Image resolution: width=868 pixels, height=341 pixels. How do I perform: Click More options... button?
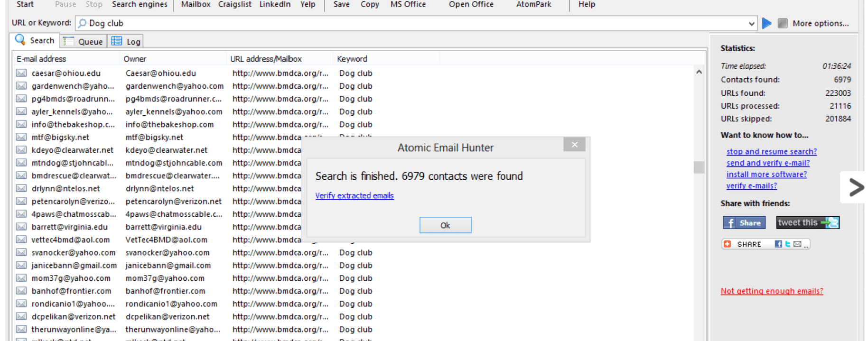click(821, 23)
